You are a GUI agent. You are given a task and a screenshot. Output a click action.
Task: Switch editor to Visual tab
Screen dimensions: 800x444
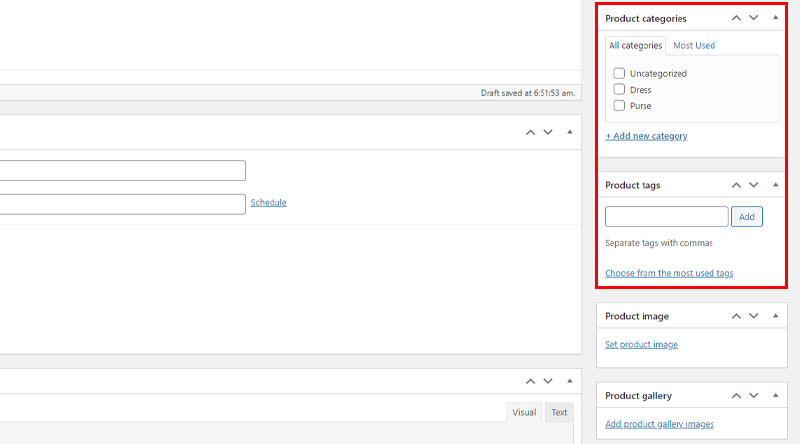pos(524,412)
